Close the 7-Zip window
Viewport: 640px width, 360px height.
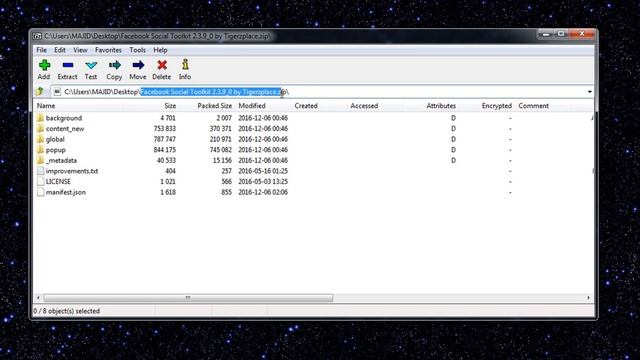(x=582, y=34)
